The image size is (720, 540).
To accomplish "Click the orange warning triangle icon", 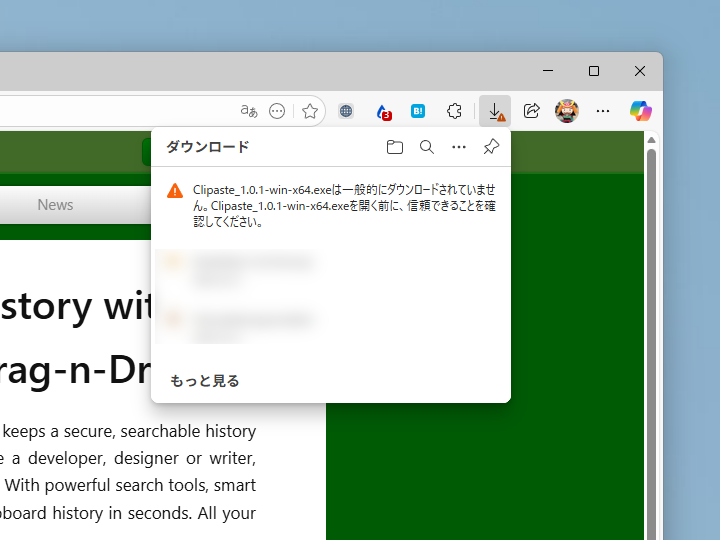I will pos(175,191).
